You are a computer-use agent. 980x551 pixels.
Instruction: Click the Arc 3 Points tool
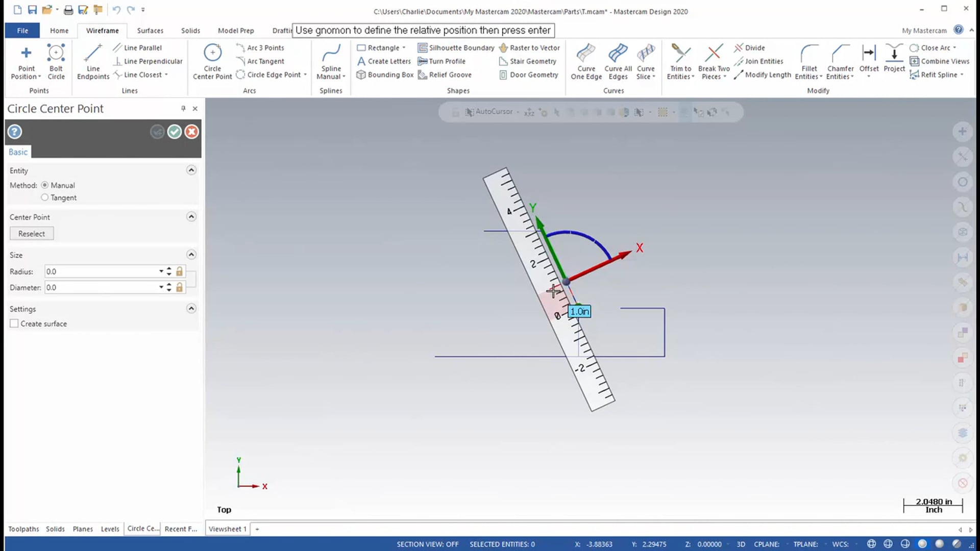pyautogui.click(x=260, y=47)
